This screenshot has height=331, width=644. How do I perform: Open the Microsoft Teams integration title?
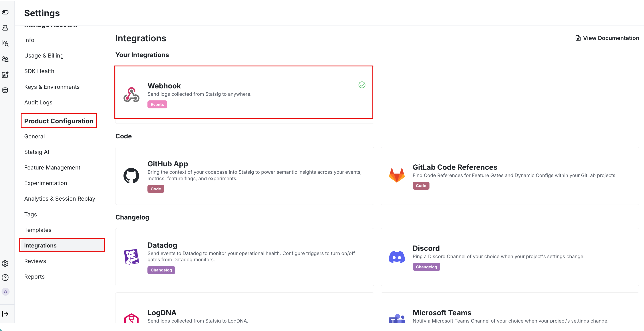442,313
